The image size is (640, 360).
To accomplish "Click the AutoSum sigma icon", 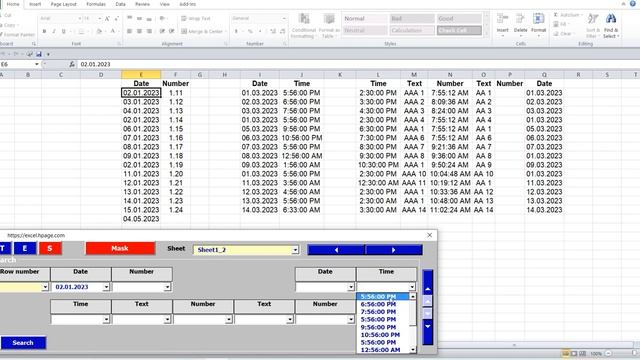I will [x=556, y=15].
